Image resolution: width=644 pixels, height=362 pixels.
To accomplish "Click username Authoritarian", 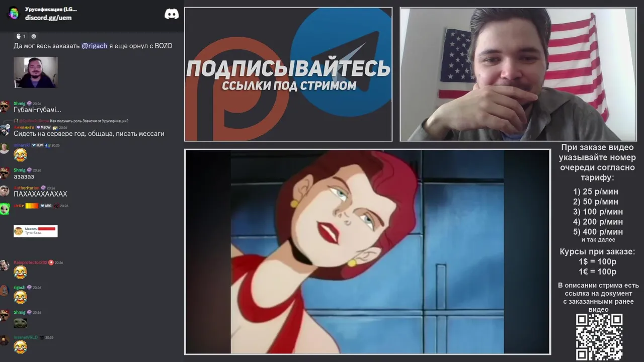I will 27,188.
